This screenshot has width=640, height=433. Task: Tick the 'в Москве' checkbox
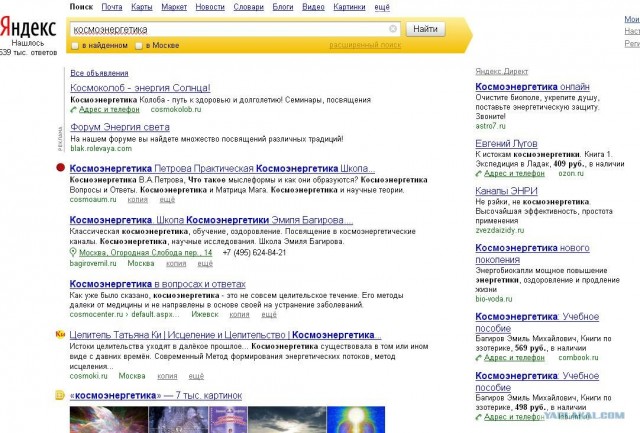(139, 46)
